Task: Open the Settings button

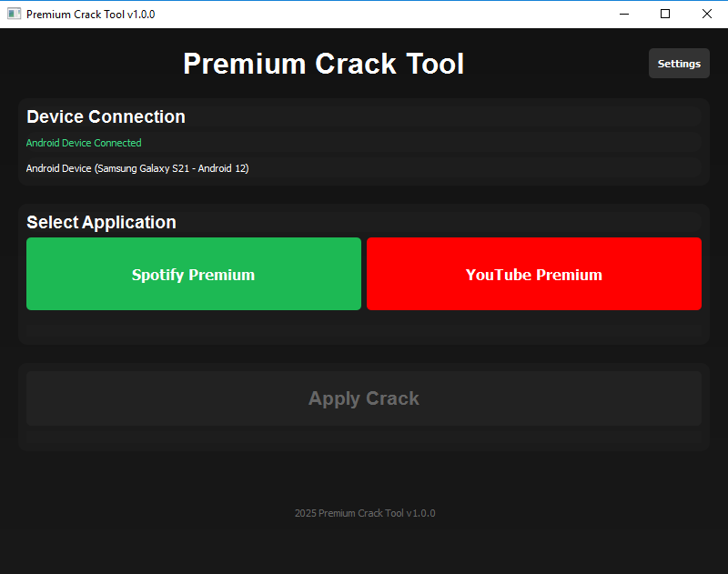Action: (x=679, y=64)
